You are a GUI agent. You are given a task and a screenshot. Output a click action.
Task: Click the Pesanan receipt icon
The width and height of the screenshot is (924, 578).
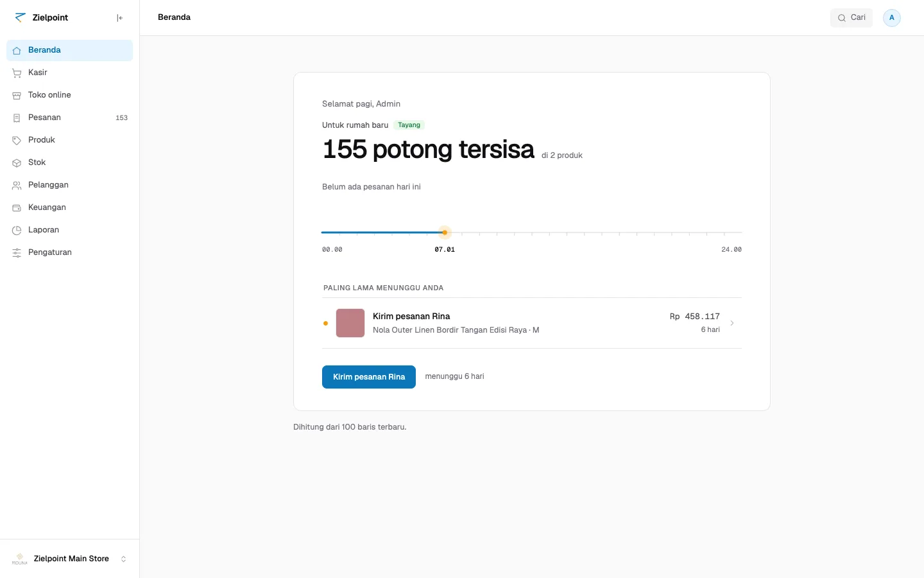17,118
